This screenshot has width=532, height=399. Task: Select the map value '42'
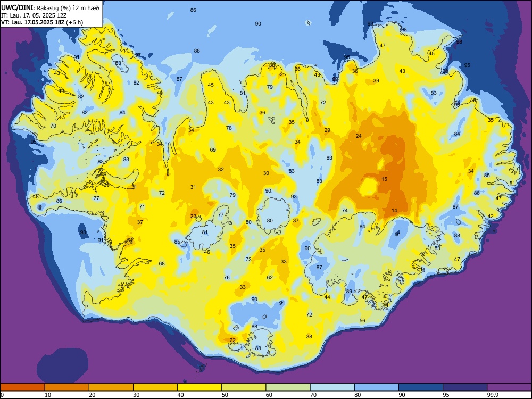click(491, 216)
